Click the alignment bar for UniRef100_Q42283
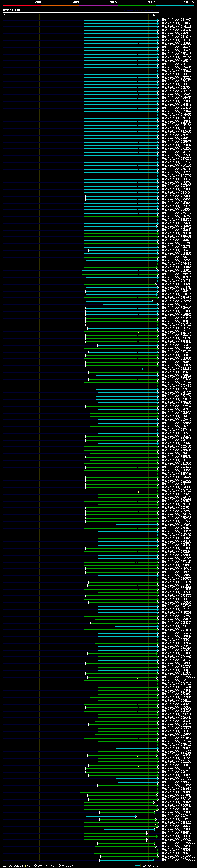The width and height of the screenshot is (197, 868). tap(114, 369)
